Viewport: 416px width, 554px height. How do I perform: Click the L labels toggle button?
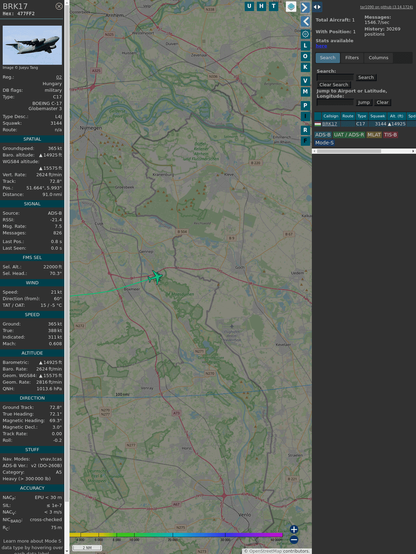pos(305,46)
